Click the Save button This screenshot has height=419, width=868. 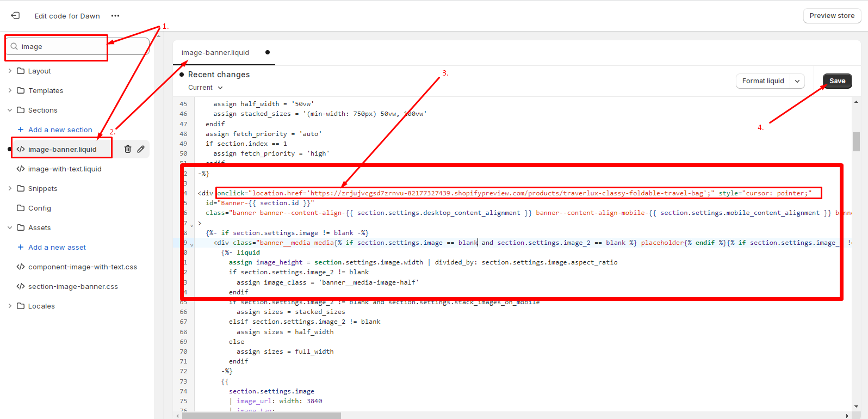coord(838,81)
